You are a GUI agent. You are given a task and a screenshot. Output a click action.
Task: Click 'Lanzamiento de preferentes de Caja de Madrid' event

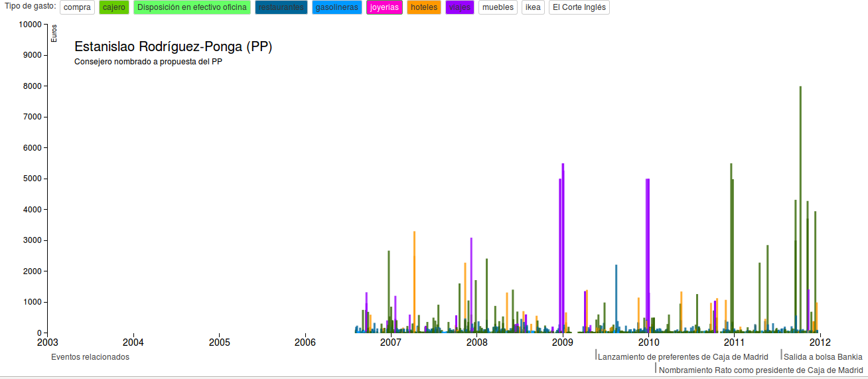(683, 357)
